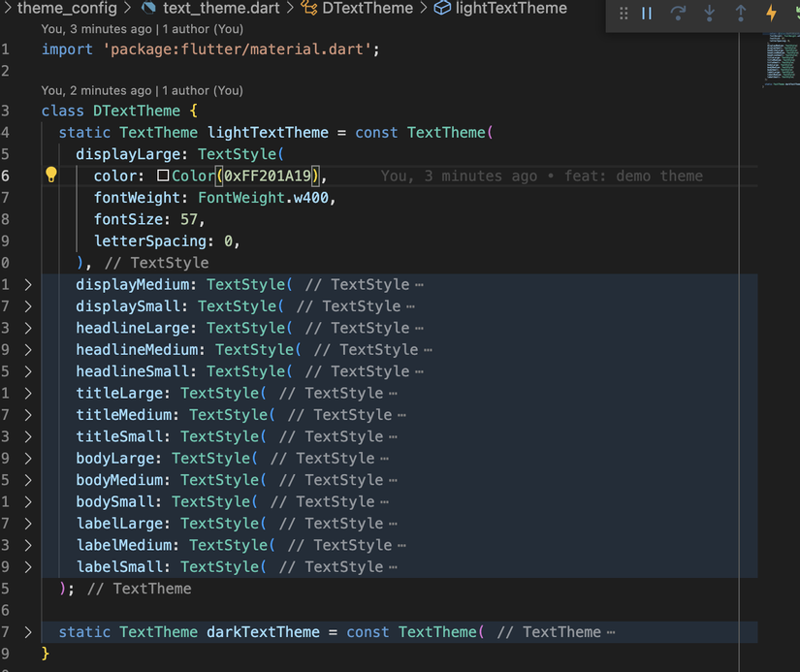Expand the folded displayMedium TextStyle
800x672 pixels.
pyautogui.click(x=28, y=285)
